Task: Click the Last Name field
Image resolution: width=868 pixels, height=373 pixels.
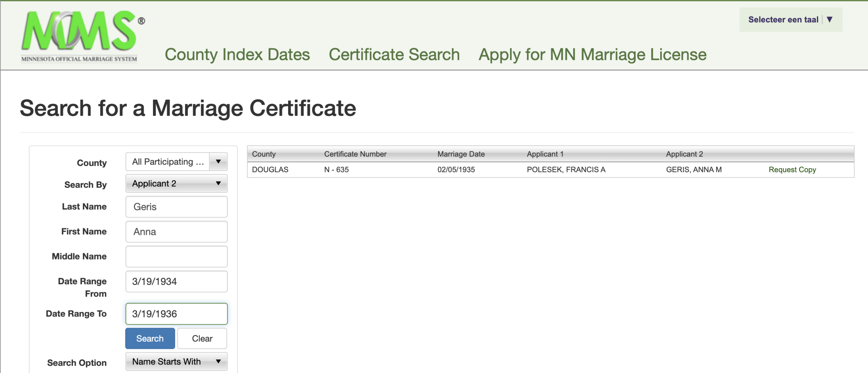Action: pyautogui.click(x=176, y=207)
